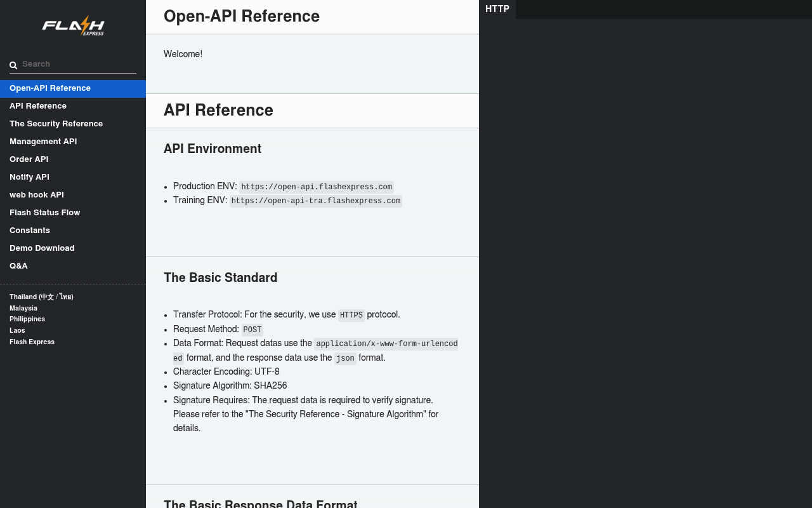Click the production URL https://open-api.flashexpress.com
This screenshot has width=812, height=508.
click(317, 187)
